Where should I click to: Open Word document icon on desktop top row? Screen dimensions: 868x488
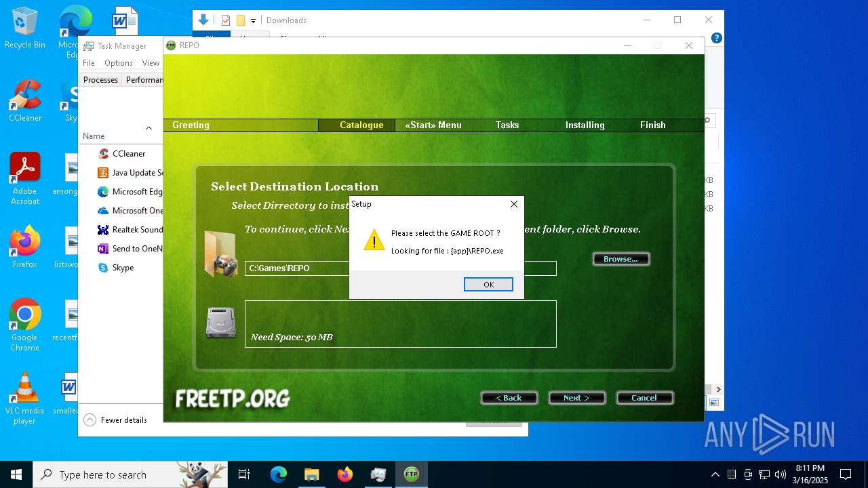coord(125,22)
